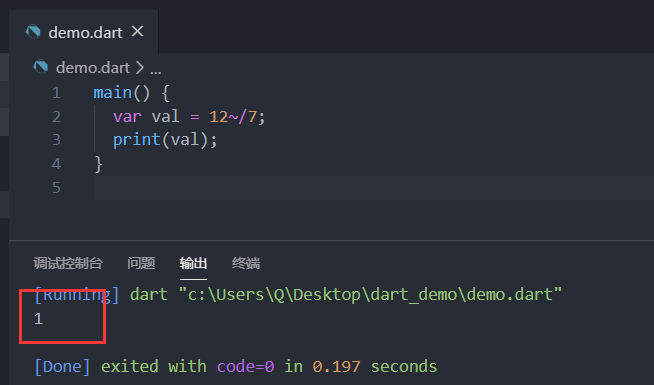Click the Dart icon in the breadcrumb
The image size is (654, 385).
point(40,67)
